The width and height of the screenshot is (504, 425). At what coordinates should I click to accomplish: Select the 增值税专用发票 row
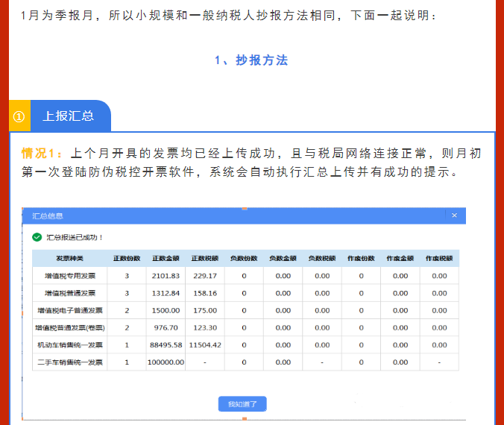(69, 276)
